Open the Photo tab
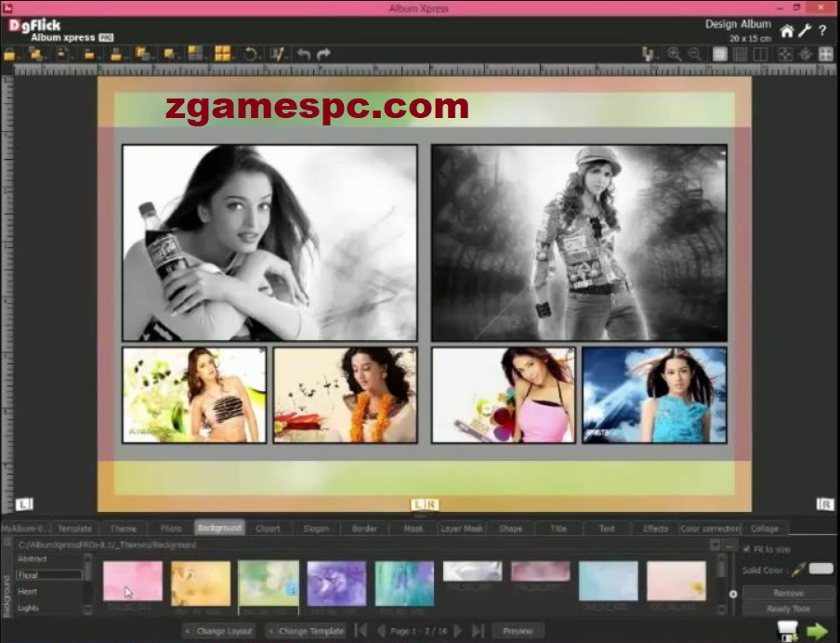This screenshot has width=840, height=643. tap(171, 529)
